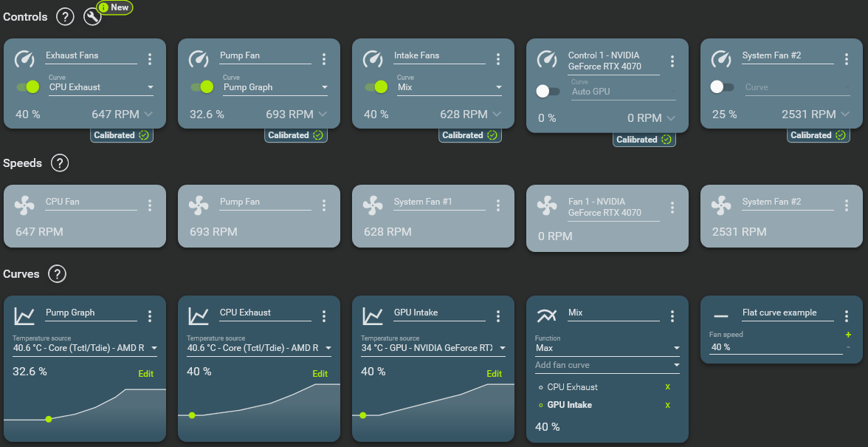This screenshot has width=868, height=447.
Task: Click Calibrated badge under Exhaust Fans
Action: (122, 135)
